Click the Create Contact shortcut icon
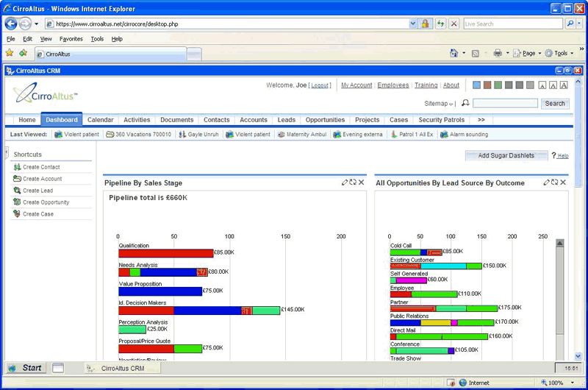 [17, 167]
